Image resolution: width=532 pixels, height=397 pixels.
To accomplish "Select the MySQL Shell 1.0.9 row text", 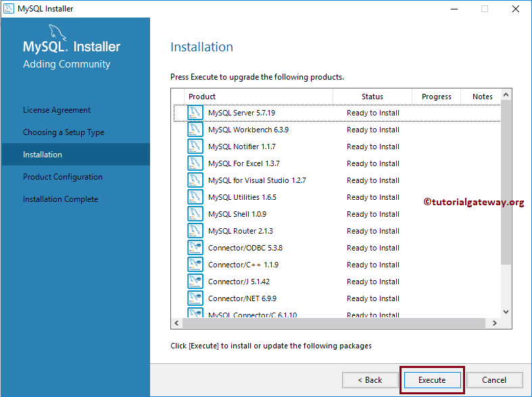I will [x=237, y=214].
